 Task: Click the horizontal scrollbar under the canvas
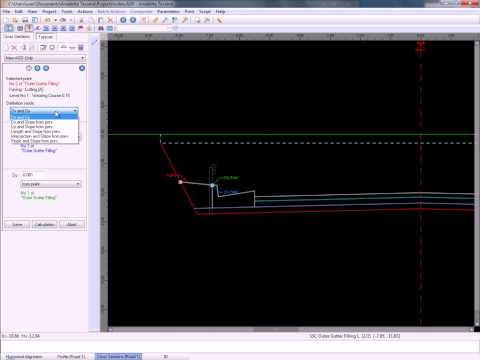point(290,329)
